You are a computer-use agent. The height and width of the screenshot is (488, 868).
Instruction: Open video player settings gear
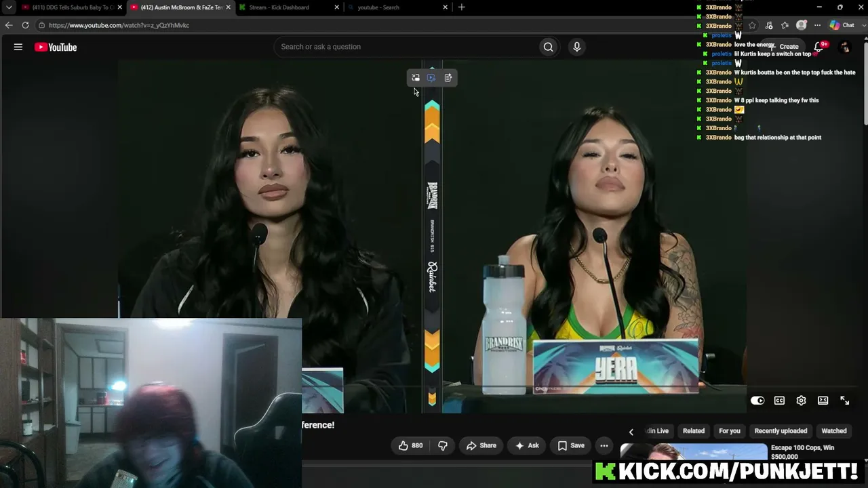coord(801,401)
